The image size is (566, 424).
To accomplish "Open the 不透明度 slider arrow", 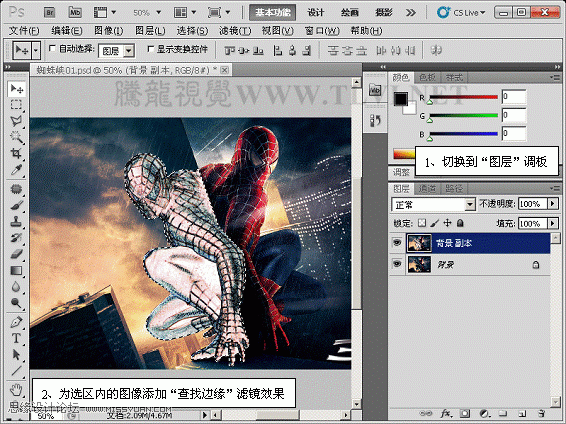I will [x=553, y=204].
